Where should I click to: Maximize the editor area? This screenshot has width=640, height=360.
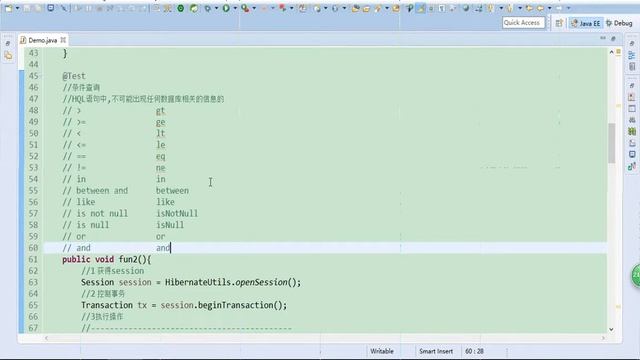click(x=613, y=38)
